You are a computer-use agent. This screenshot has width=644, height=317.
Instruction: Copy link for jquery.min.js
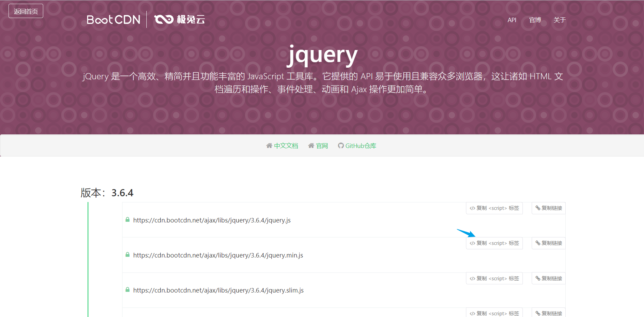point(549,243)
